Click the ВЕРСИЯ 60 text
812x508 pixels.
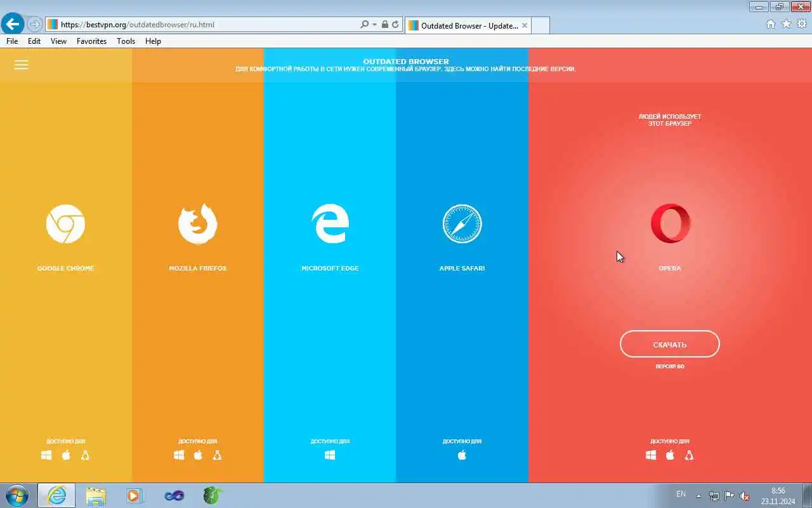[x=670, y=366]
